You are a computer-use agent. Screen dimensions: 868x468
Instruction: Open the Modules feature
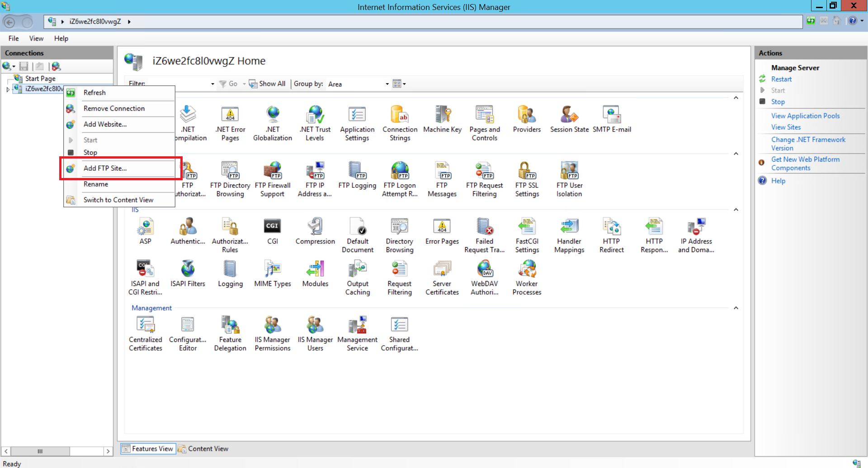pyautogui.click(x=315, y=273)
